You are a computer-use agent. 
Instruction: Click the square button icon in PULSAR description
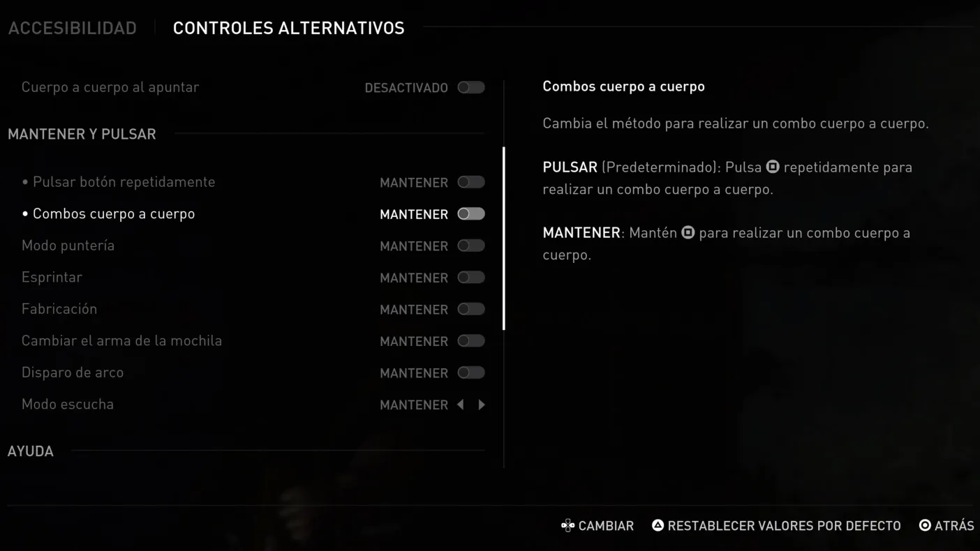(x=773, y=167)
